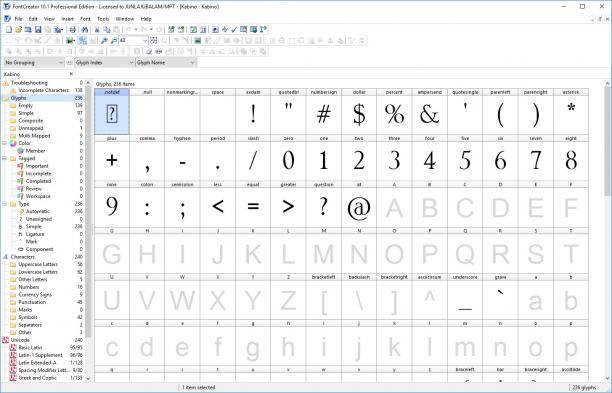The image size is (612, 393).
Task: Click the binoculars Find icon
Action: coord(85,30)
